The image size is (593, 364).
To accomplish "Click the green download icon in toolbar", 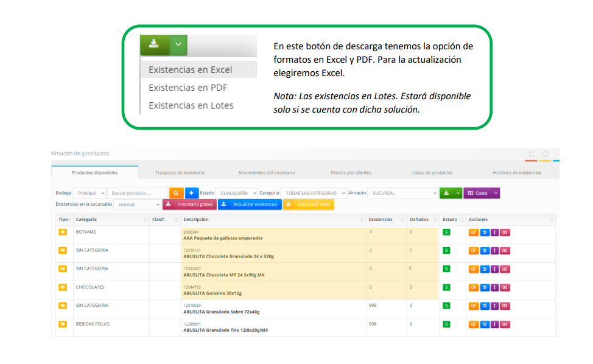I will [446, 193].
